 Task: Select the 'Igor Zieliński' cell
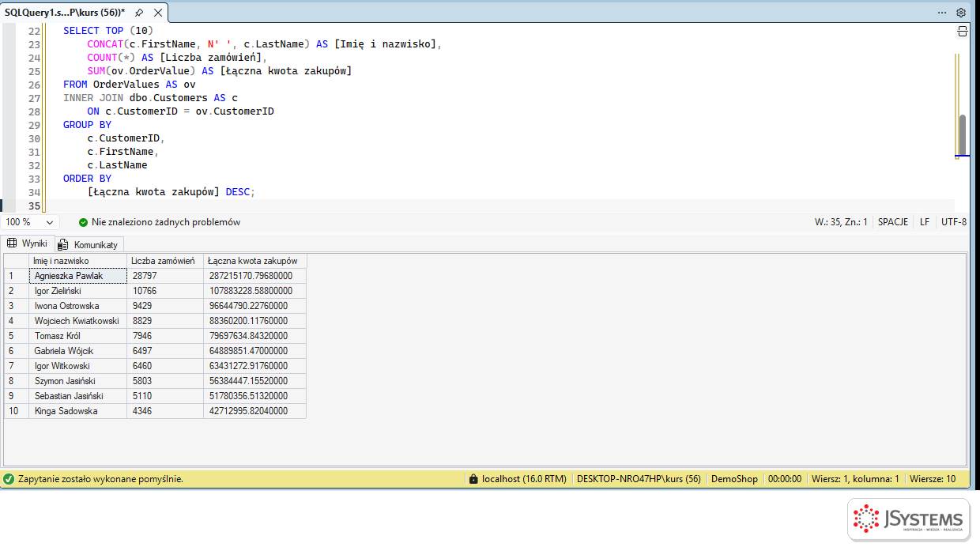coord(77,291)
